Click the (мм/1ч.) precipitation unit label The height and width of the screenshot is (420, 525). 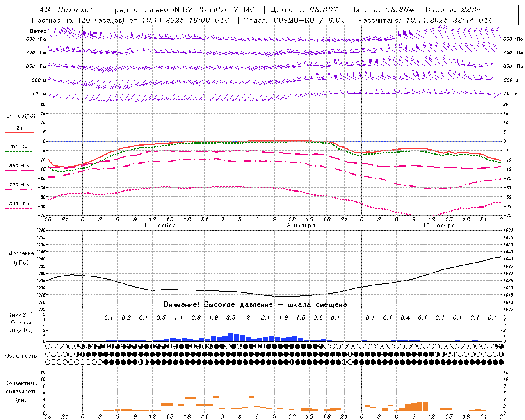[21, 330]
